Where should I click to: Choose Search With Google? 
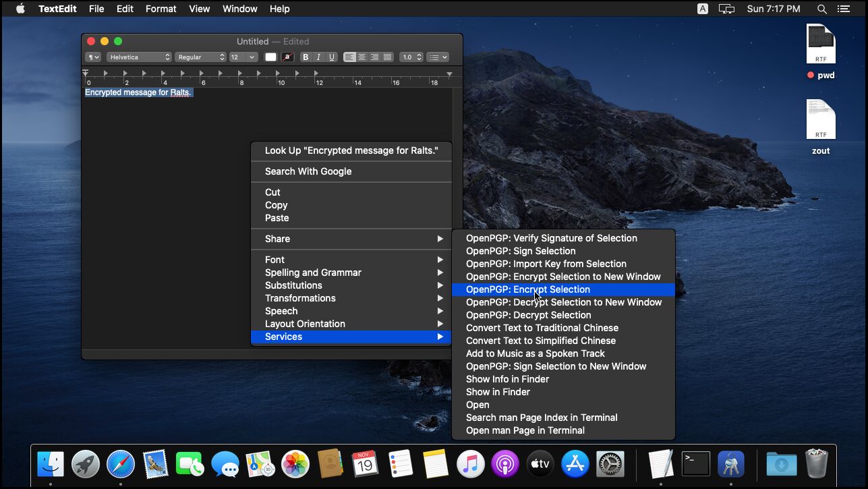coord(308,171)
